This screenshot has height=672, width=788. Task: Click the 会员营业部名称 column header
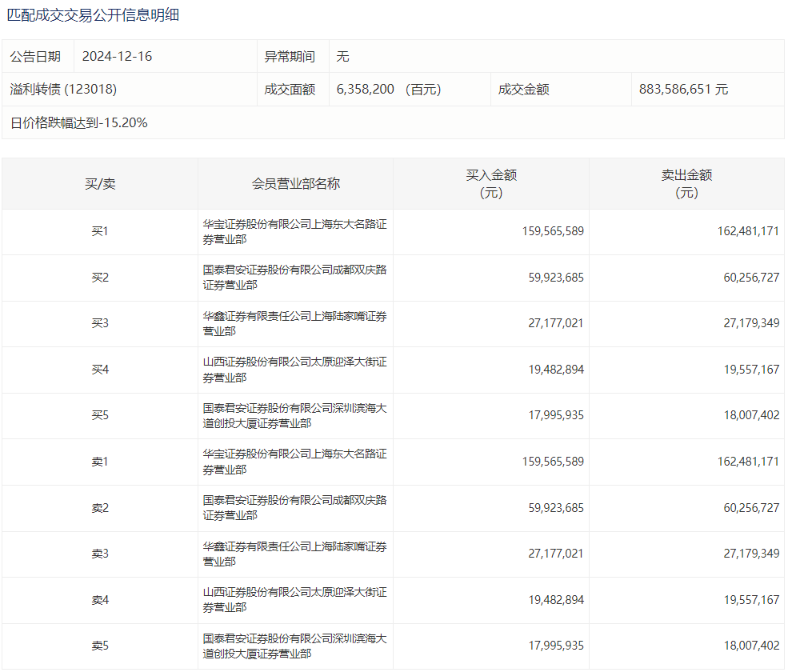click(x=295, y=184)
